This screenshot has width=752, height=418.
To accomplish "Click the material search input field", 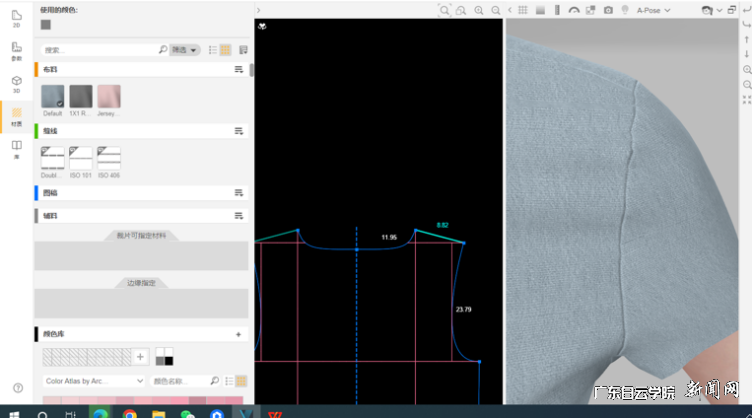I will 100,49.
